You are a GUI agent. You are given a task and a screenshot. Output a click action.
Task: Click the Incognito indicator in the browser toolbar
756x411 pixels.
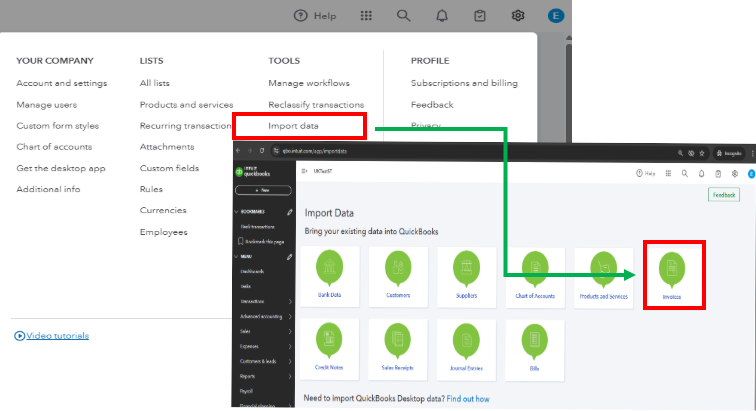729,153
